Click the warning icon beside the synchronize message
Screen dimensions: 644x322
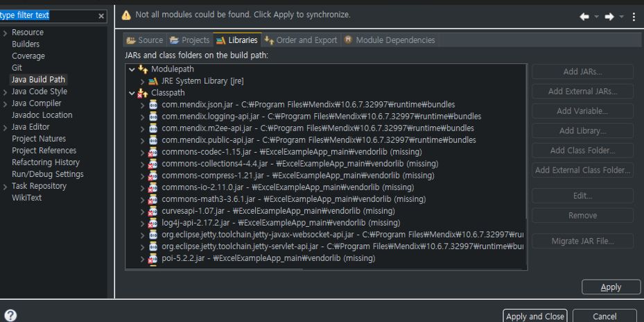[126, 15]
